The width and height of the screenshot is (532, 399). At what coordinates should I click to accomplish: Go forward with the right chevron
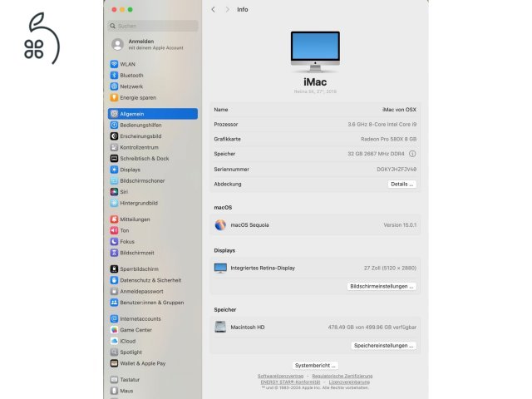pyautogui.click(x=227, y=9)
